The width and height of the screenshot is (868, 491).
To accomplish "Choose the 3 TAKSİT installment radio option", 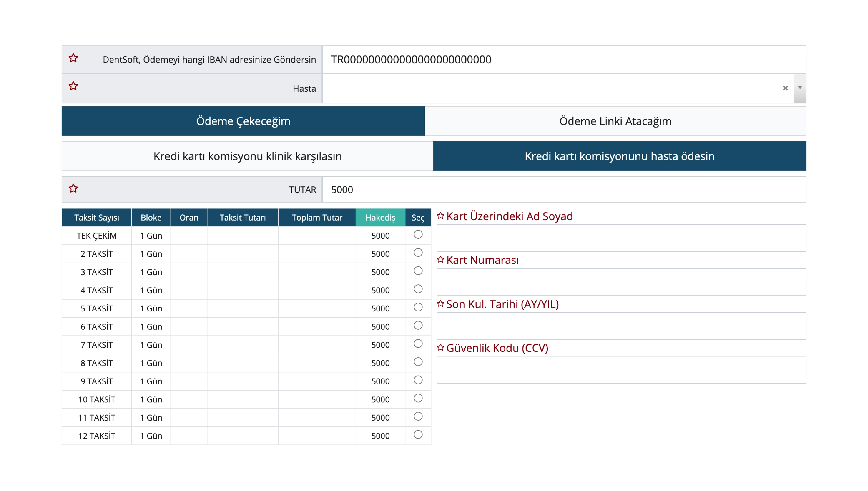I will click(418, 271).
